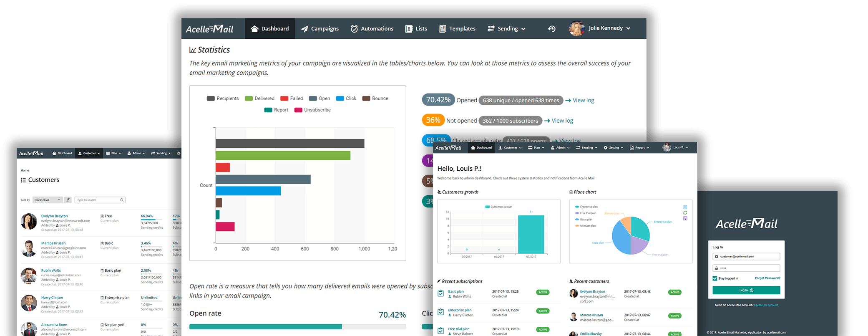This screenshot has height=336, width=868.
Task: Click the Campaigns paper-plane icon
Action: tap(304, 29)
